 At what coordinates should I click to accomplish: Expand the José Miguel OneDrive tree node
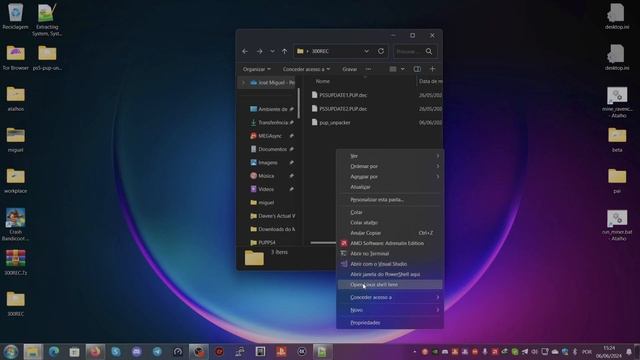244,82
